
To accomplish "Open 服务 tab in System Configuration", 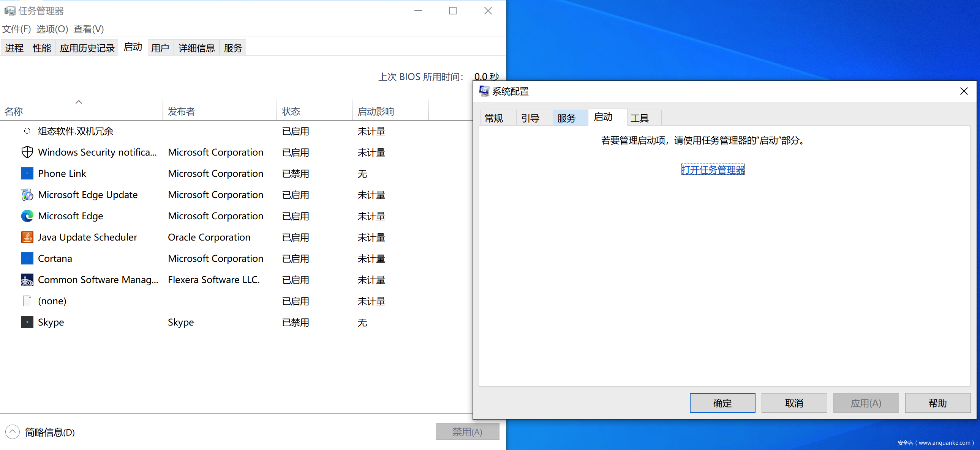I will [x=566, y=118].
